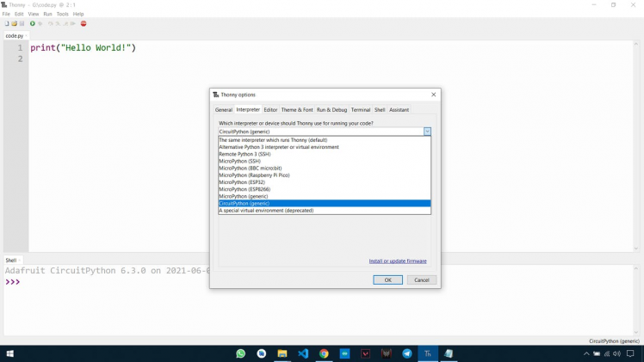
Task: Open the File menu
Action: [x=6, y=14]
